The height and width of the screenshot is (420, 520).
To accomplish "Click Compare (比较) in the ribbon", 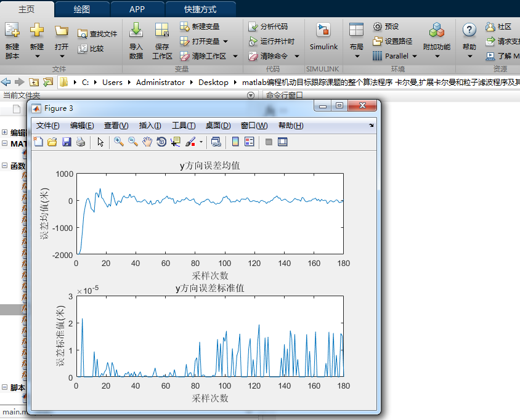I will (91, 49).
